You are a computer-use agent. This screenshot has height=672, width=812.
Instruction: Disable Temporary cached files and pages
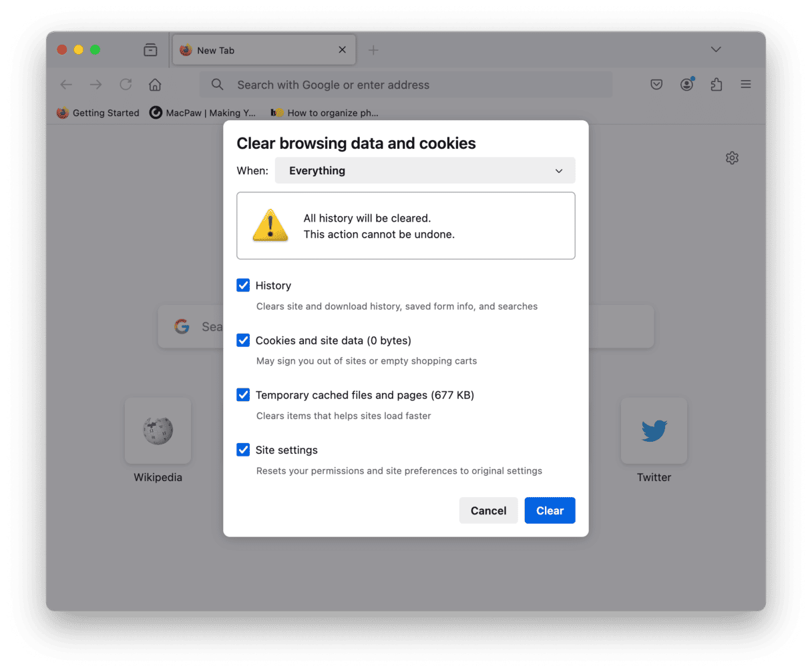[x=243, y=395]
